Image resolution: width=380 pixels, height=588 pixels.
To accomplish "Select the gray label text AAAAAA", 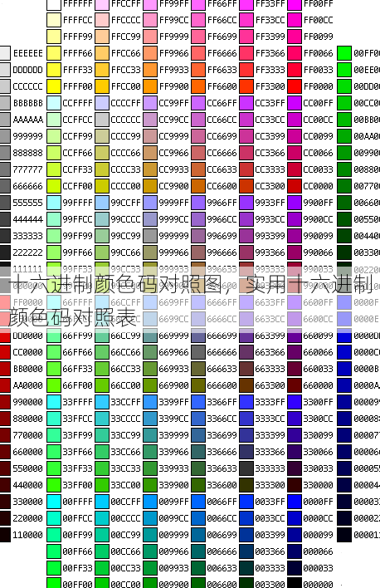I will tap(28, 120).
